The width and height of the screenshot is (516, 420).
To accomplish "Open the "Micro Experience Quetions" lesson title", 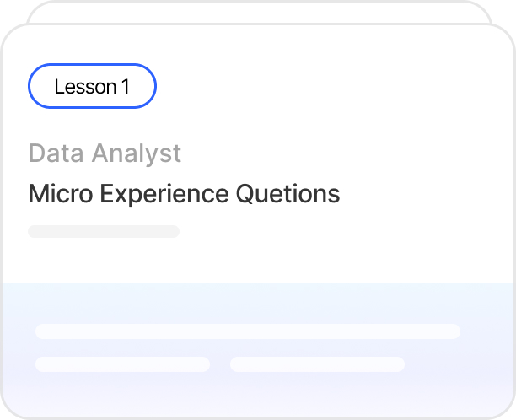I will 184,194.
